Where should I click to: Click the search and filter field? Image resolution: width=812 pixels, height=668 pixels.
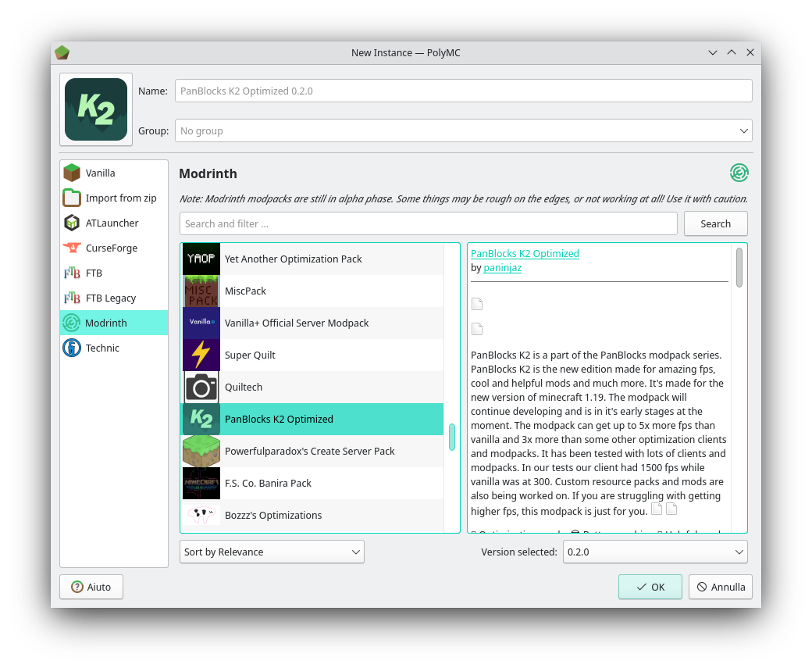[x=429, y=223]
